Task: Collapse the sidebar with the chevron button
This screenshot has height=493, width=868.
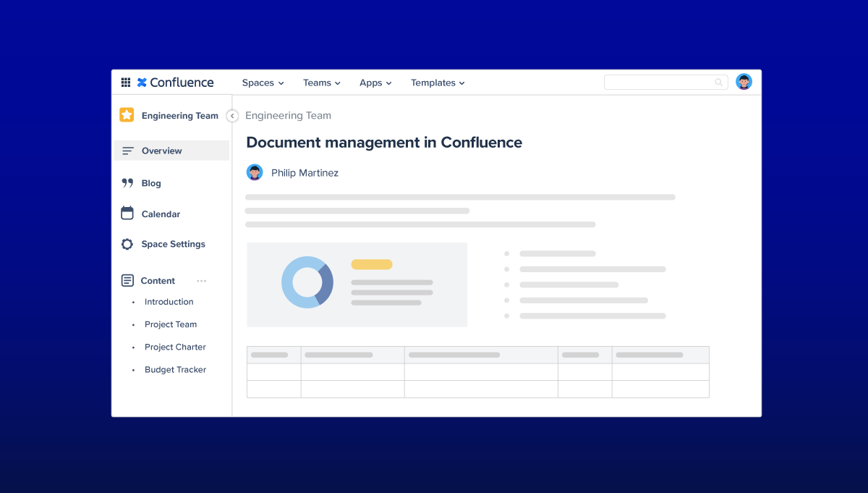Action: coord(232,115)
